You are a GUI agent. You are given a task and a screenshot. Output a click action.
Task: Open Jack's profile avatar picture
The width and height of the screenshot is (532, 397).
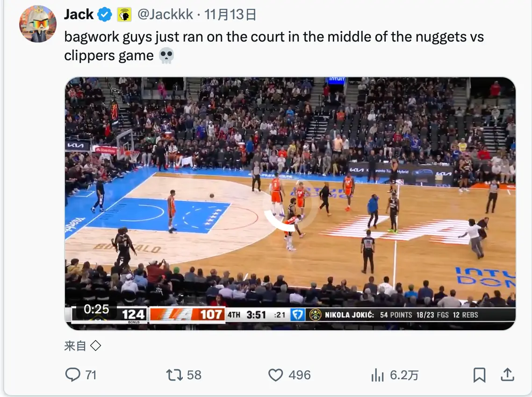38,24
